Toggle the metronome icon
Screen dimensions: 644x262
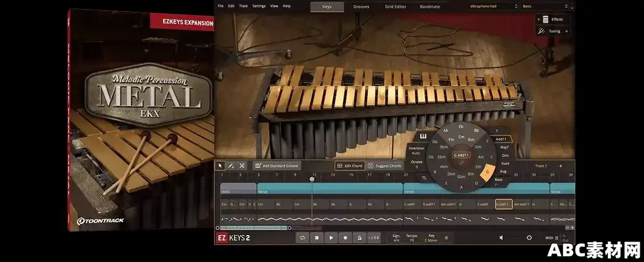point(359,237)
